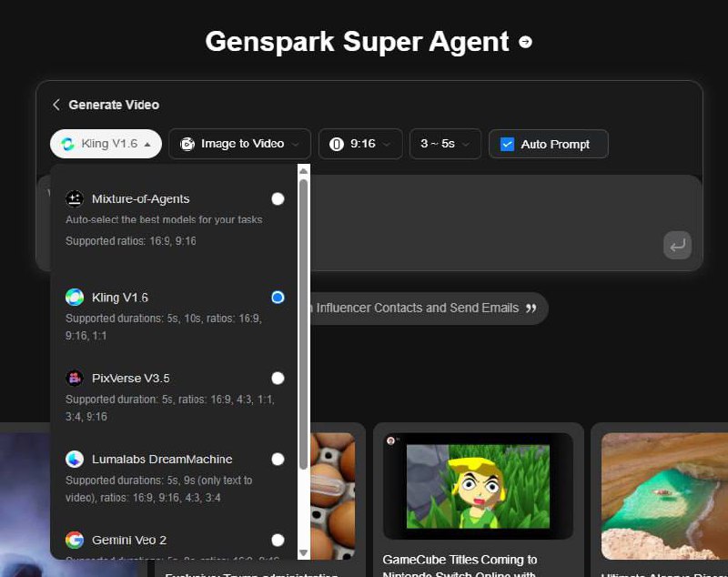Click the scroll up arrow in model list
This screenshot has height=577, width=728.
coord(304,171)
